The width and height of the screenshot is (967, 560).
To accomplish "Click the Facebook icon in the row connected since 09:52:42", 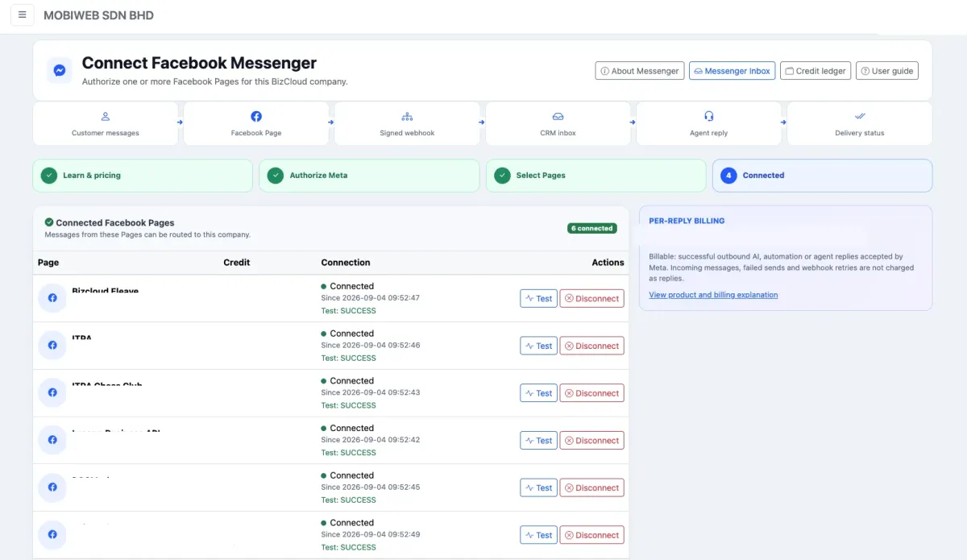I will pyautogui.click(x=52, y=440).
